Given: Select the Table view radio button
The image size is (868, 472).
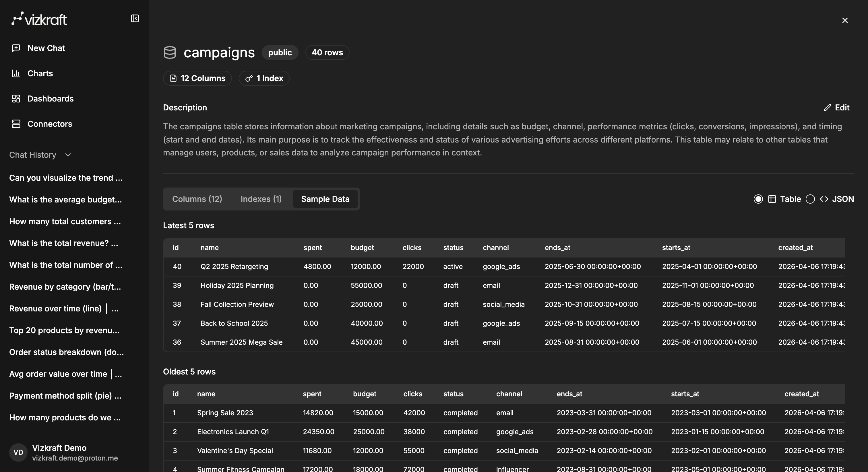Looking at the screenshot, I should [x=758, y=199].
